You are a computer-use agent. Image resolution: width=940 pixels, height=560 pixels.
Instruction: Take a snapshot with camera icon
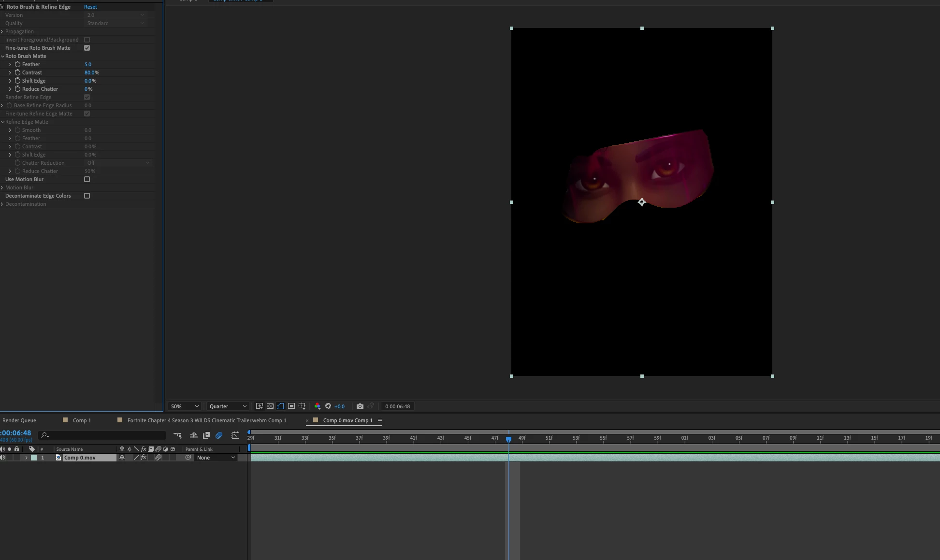click(x=360, y=406)
